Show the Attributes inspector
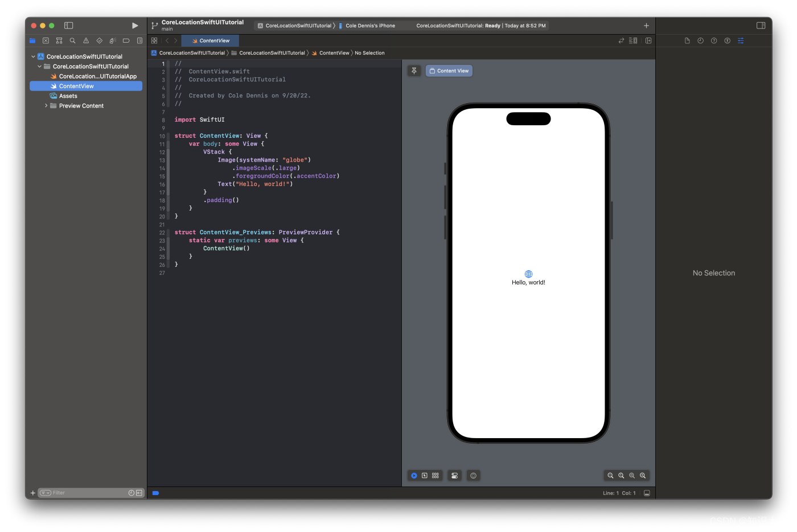 (741, 41)
